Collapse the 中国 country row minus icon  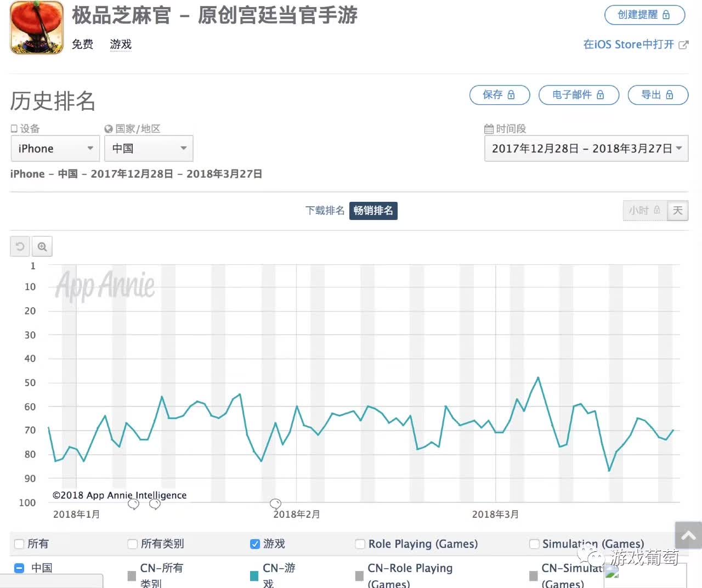pyautogui.click(x=19, y=568)
